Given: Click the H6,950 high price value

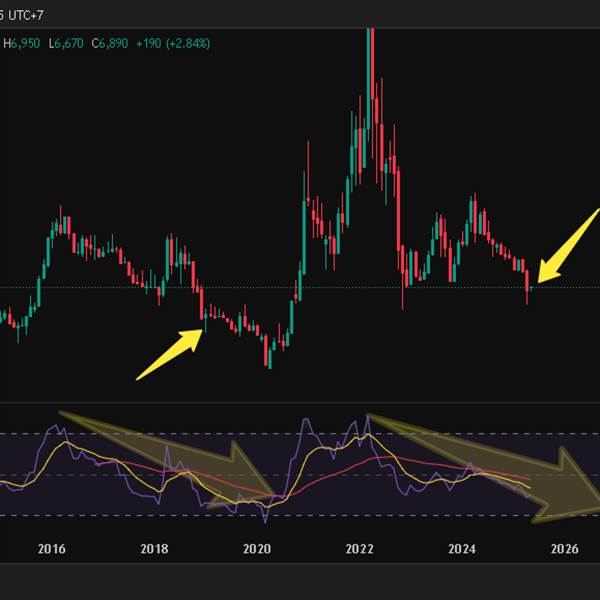Looking at the screenshot, I should tap(21, 43).
